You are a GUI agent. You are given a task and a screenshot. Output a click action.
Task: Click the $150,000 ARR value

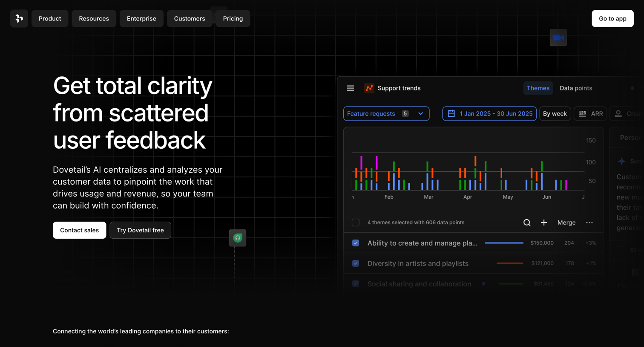542,243
